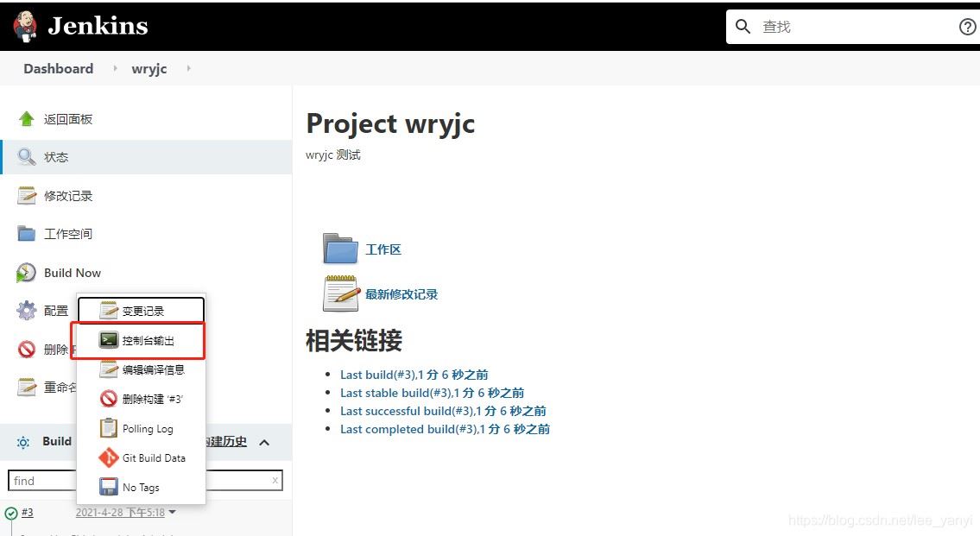The width and height of the screenshot is (980, 536).
Task: Click the Project wryjc heading
Action: 390,123
